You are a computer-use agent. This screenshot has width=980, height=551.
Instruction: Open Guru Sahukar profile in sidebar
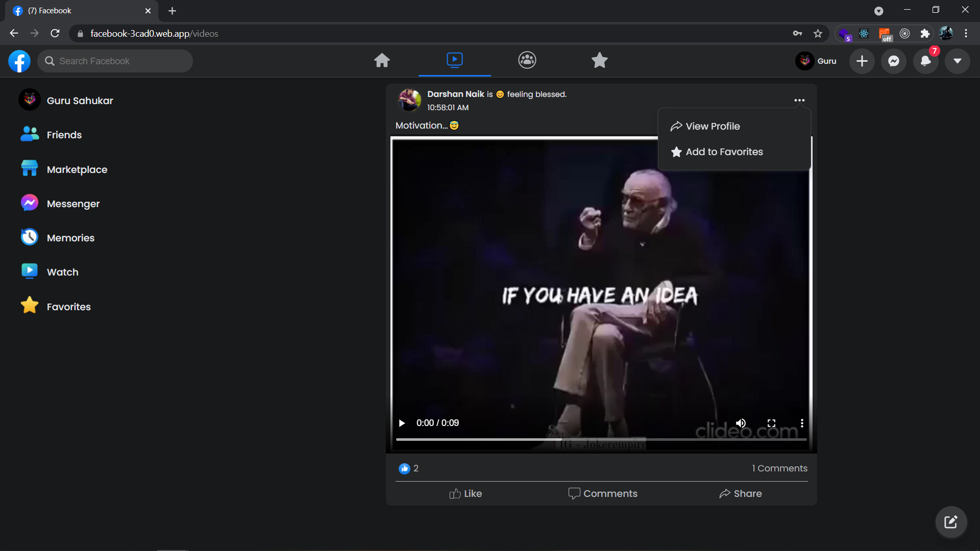66,100
